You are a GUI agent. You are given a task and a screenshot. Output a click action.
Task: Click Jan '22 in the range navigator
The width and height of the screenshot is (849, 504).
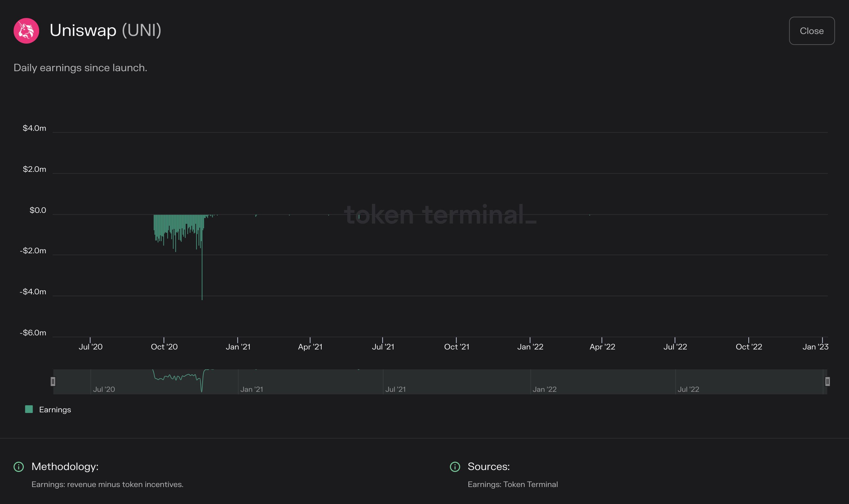pyautogui.click(x=544, y=389)
